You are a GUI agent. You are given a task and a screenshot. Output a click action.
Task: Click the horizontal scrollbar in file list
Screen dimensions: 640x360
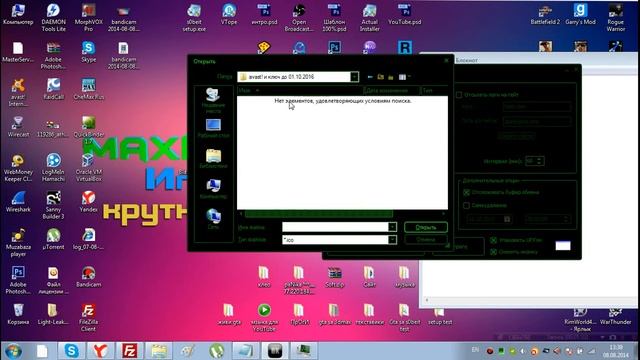[319, 213]
